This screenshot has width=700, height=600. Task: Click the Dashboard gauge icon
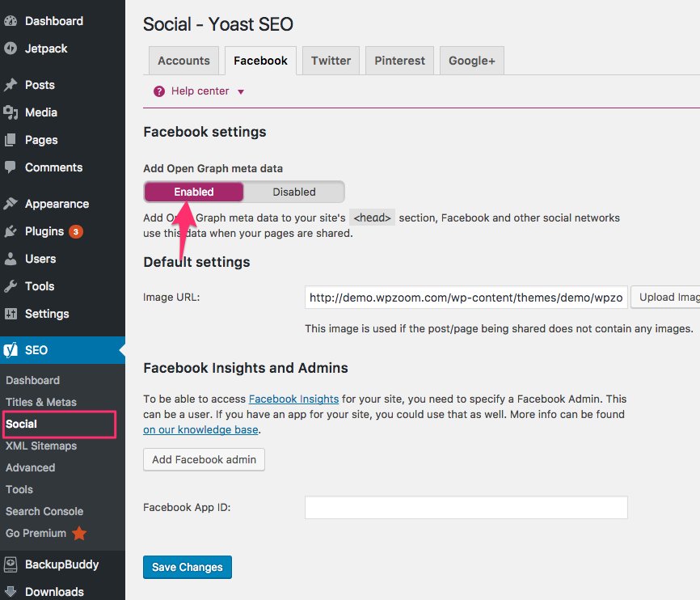[x=11, y=21]
